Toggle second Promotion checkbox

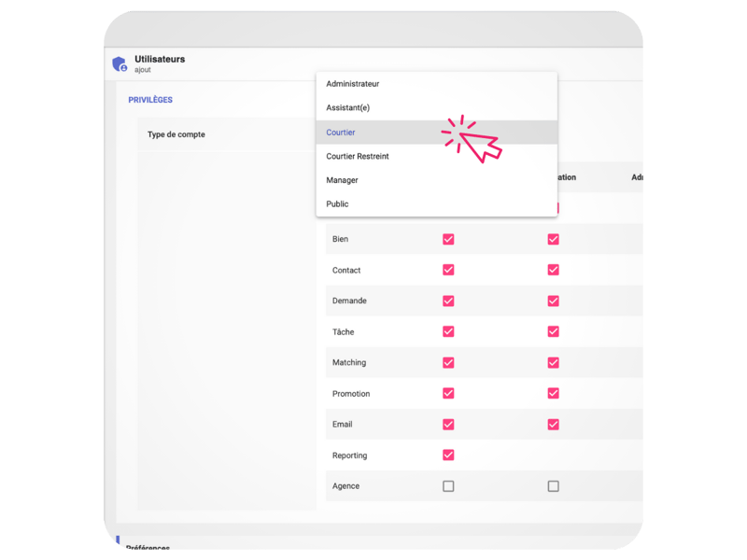(553, 393)
